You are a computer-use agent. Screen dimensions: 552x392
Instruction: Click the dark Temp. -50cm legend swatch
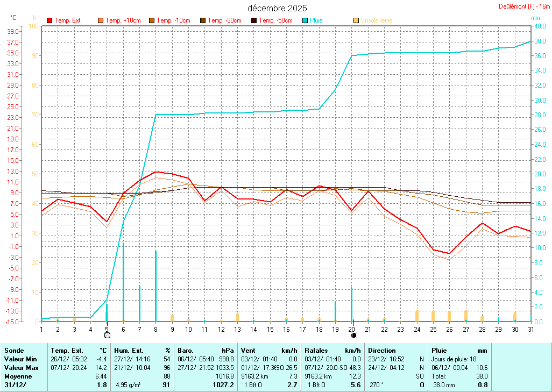[x=254, y=20]
